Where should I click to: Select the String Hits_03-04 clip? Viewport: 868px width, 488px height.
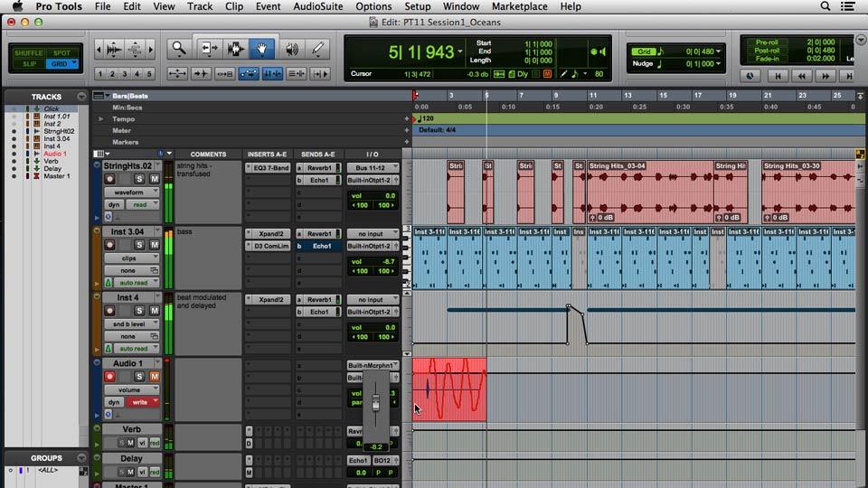pyautogui.click(x=650, y=192)
